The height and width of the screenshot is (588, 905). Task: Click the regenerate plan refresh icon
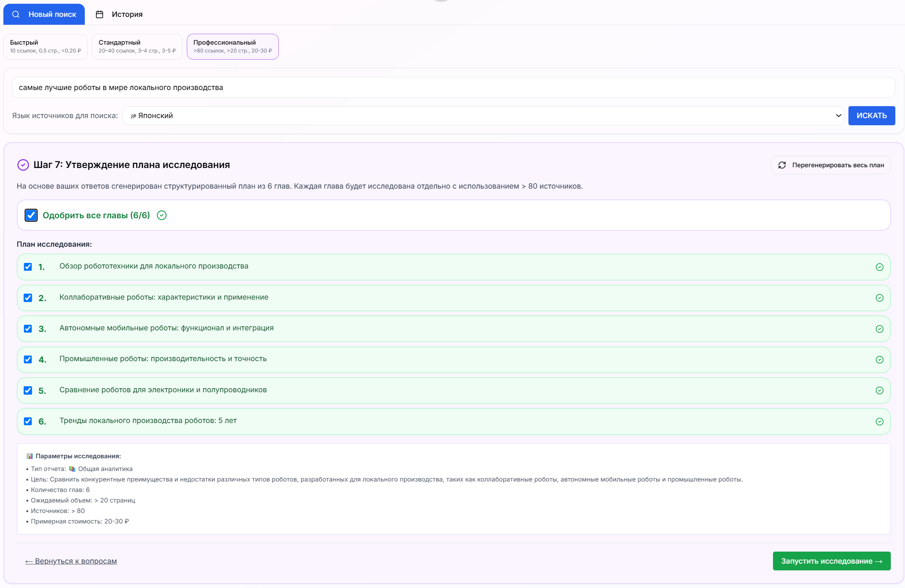(x=782, y=165)
